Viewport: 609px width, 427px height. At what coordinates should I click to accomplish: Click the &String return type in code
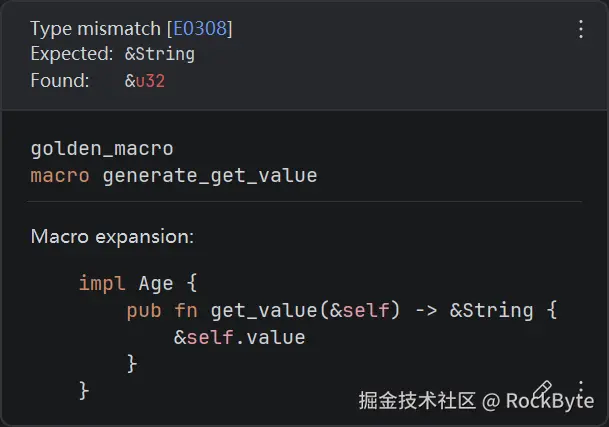pyautogui.click(x=493, y=310)
